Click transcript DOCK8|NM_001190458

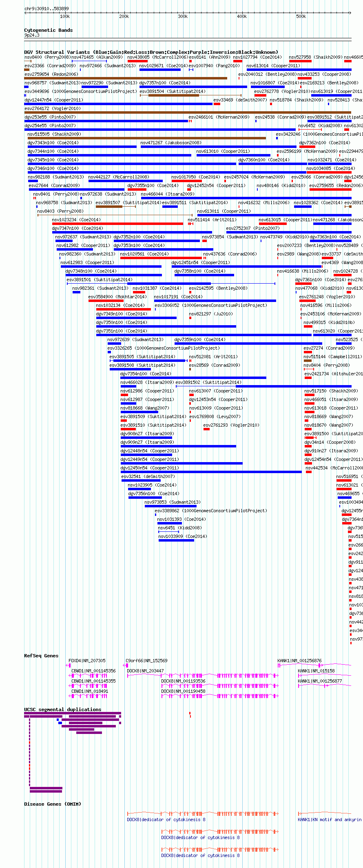tap(183, 691)
